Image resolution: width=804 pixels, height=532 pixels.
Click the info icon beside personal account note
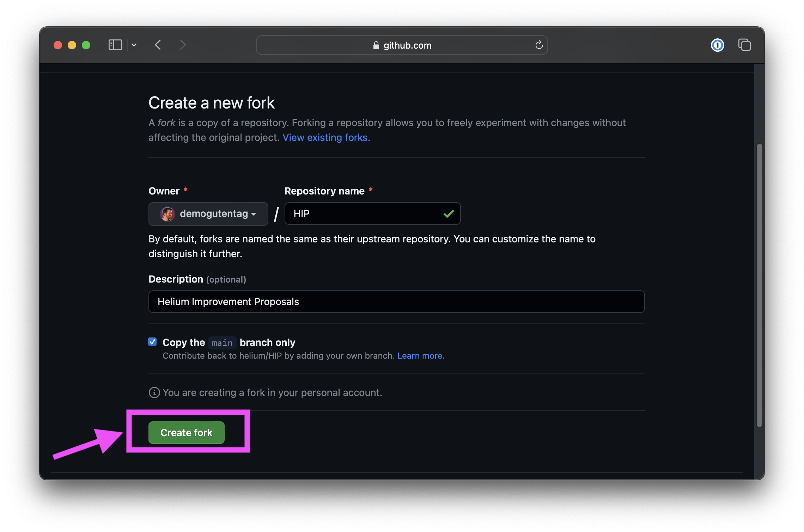pyautogui.click(x=154, y=392)
